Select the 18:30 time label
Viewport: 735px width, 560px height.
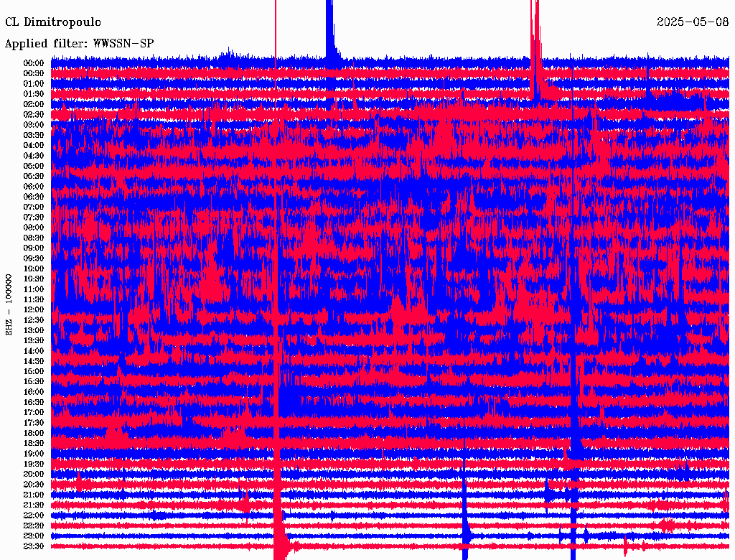pyautogui.click(x=34, y=444)
